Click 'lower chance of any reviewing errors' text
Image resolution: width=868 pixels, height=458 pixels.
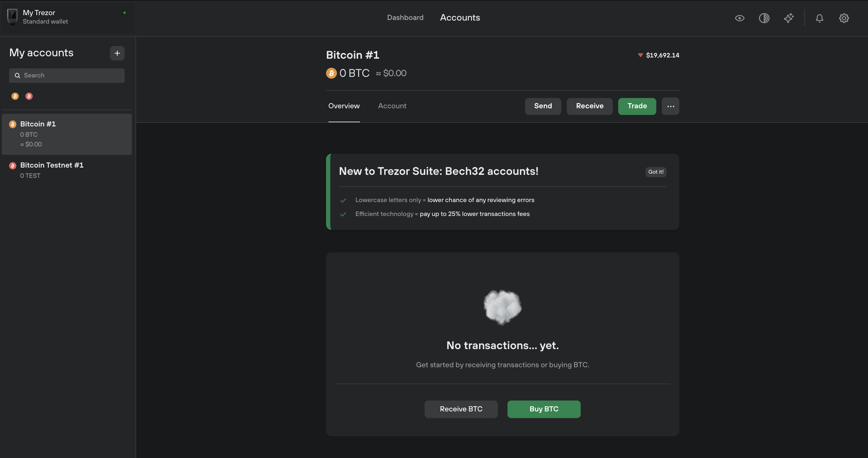point(481,200)
